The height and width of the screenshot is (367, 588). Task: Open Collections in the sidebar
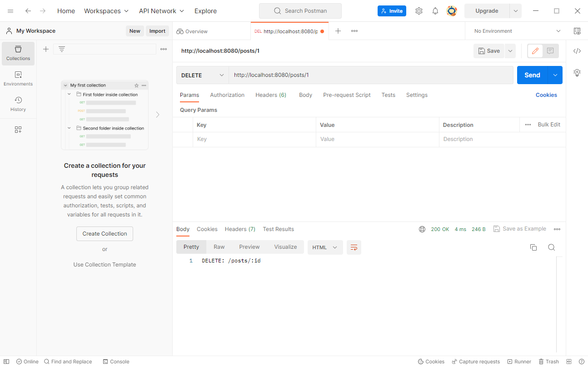pyautogui.click(x=18, y=53)
